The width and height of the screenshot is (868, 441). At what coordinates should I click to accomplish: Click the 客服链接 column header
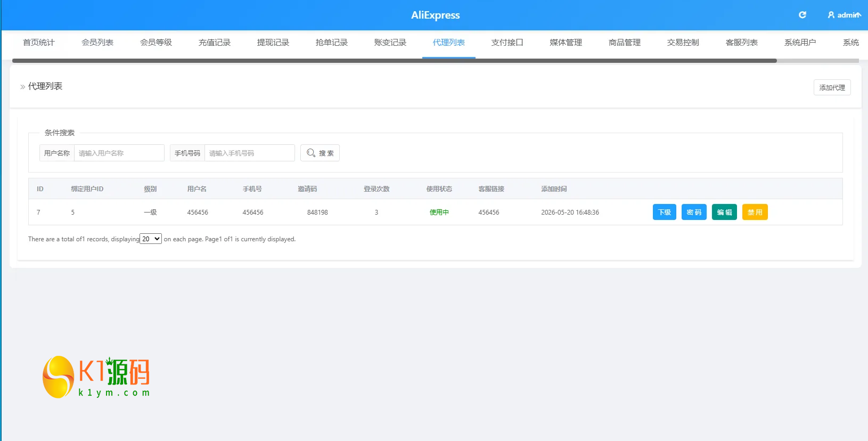click(x=492, y=189)
